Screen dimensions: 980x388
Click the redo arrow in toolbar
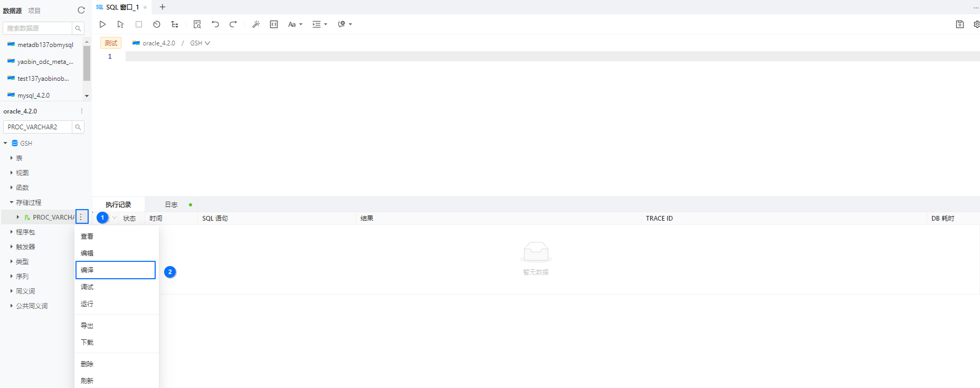(x=233, y=24)
